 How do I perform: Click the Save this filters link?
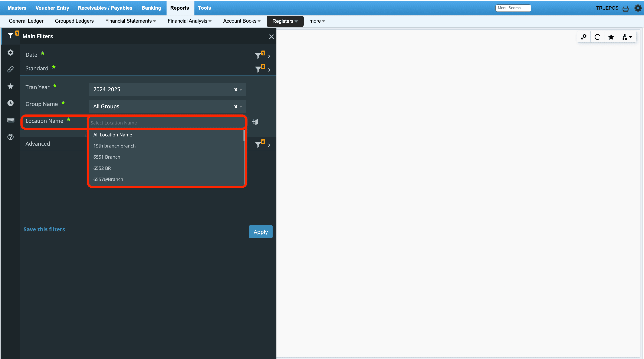(44, 229)
